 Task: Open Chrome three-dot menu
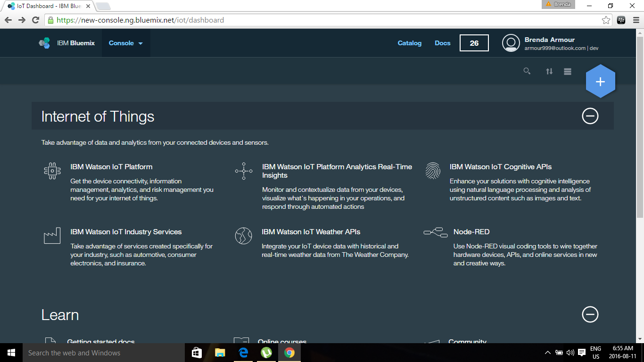coord(635,20)
